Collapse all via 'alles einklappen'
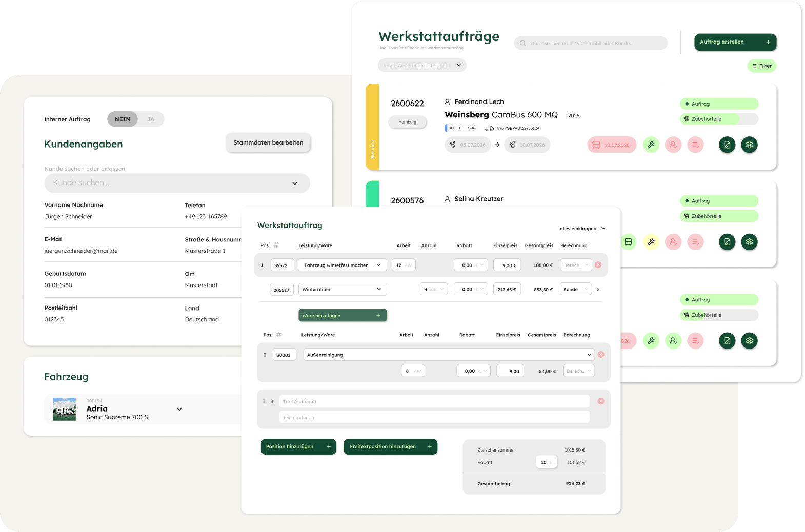The height and width of the screenshot is (532, 805). [582, 229]
